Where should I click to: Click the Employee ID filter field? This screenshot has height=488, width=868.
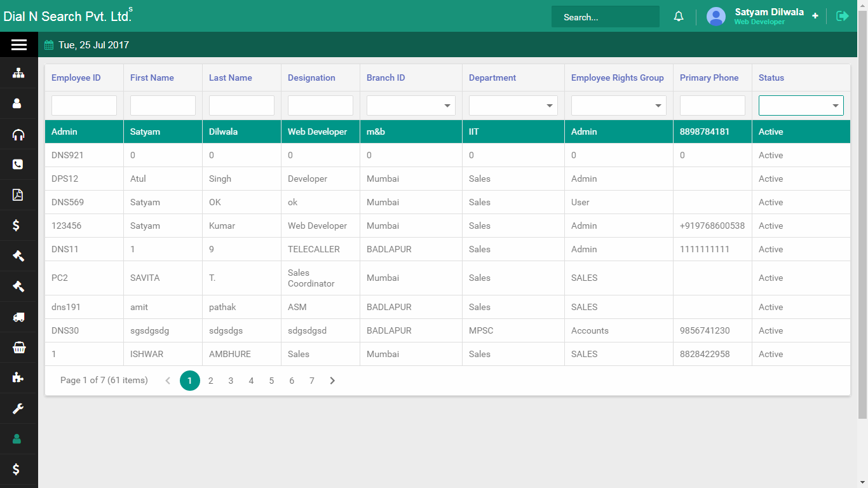pos(84,105)
